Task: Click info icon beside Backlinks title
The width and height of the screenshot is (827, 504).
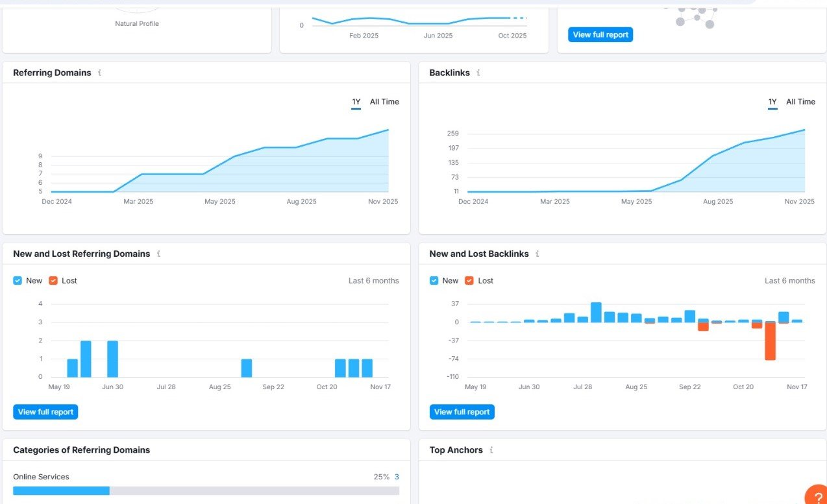Action: (478, 73)
